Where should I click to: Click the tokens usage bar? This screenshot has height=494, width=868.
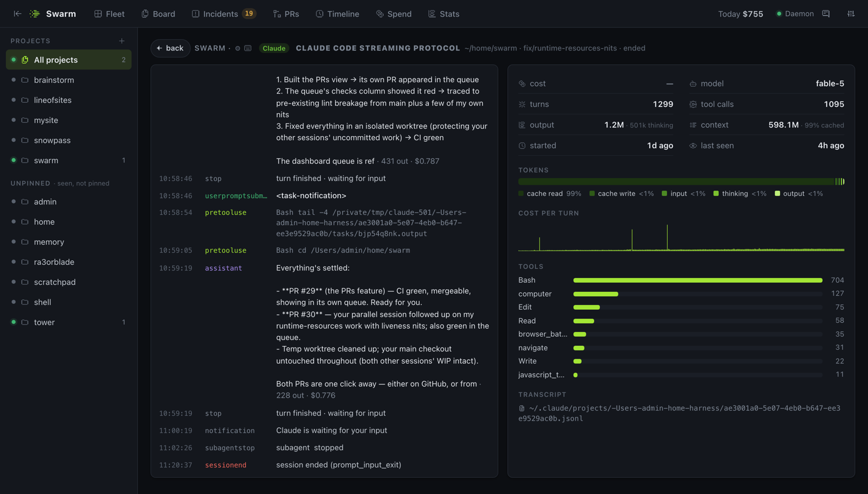click(x=681, y=182)
